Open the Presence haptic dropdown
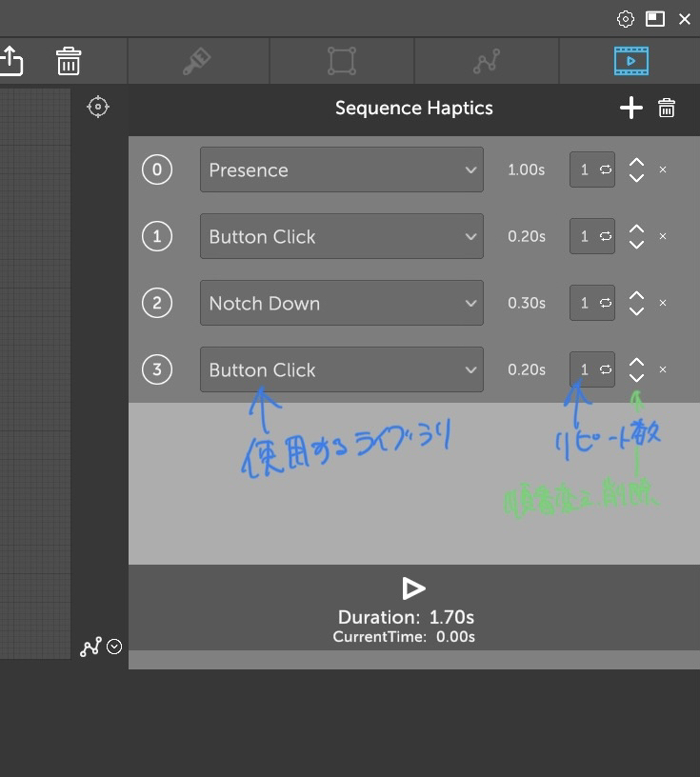 (x=341, y=170)
